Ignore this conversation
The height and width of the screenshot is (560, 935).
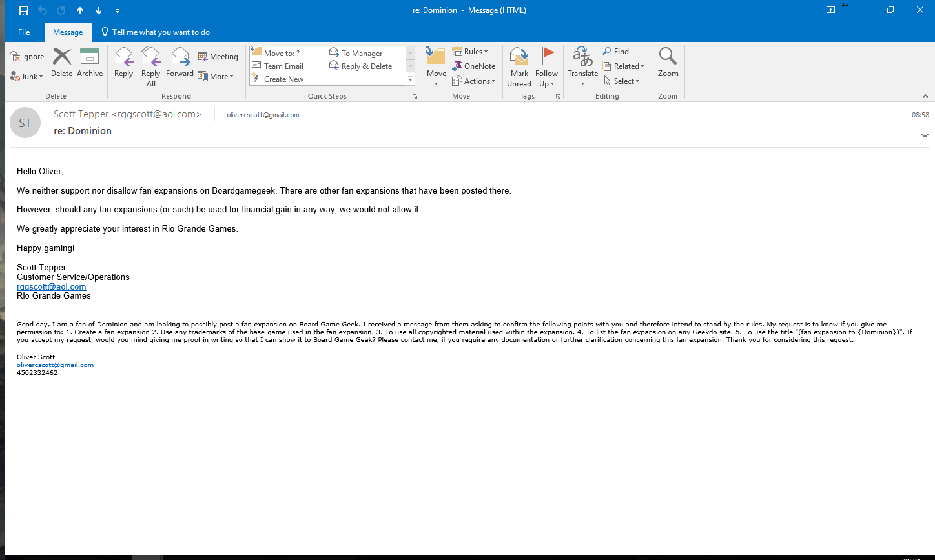[27, 57]
